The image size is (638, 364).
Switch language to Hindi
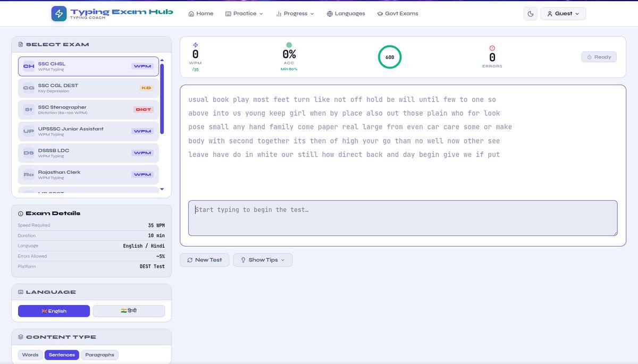click(129, 311)
